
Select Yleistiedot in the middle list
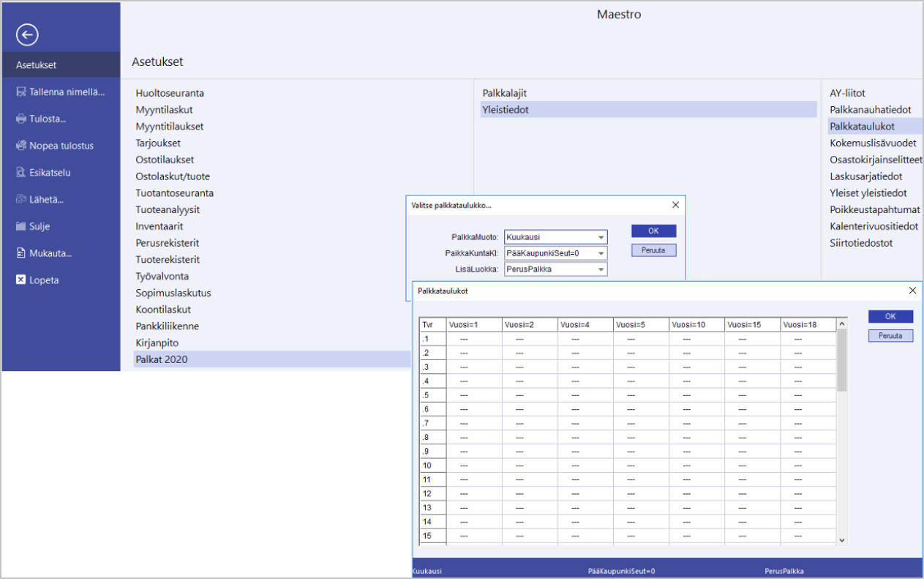pos(505,110)
